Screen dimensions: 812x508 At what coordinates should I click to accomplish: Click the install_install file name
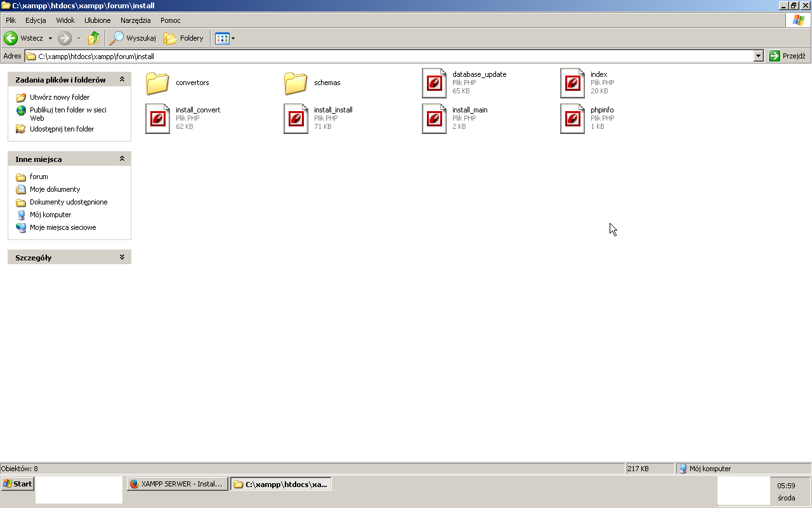coord(333,110)
